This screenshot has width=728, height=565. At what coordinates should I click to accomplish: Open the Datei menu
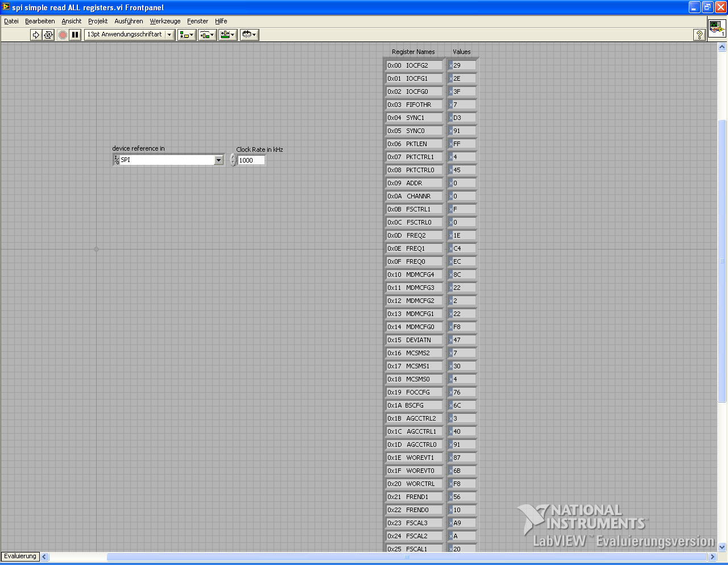(11, 21)
